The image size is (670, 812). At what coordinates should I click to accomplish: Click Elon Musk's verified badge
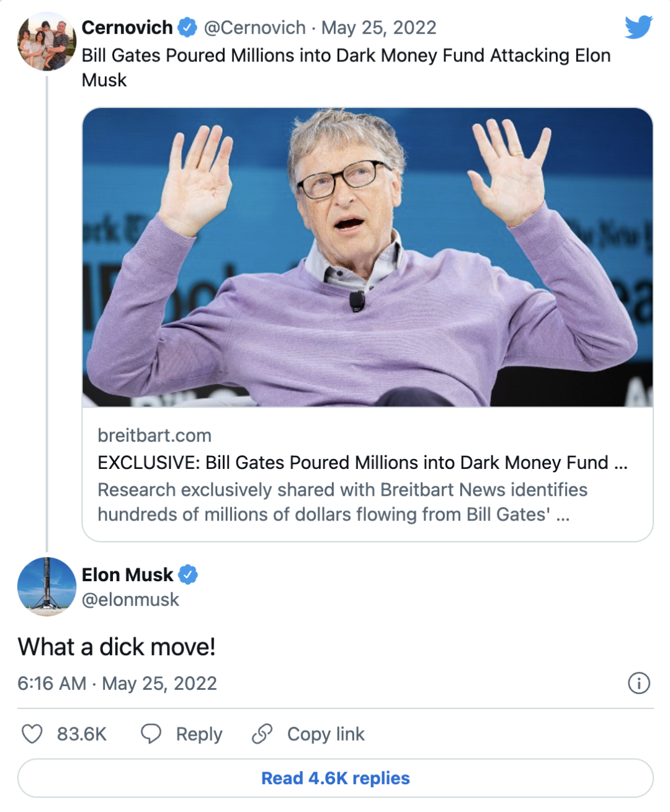pyautogui.click(x=188, y=575)
